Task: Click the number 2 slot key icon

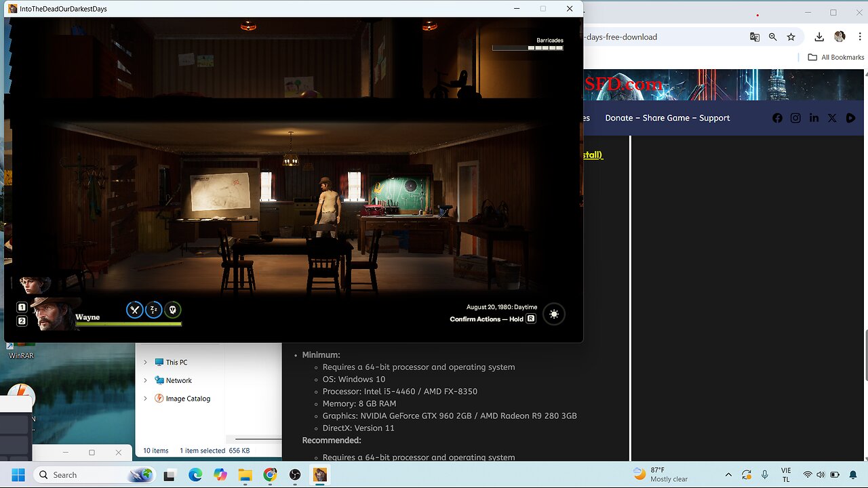Action: pos(22,321)
